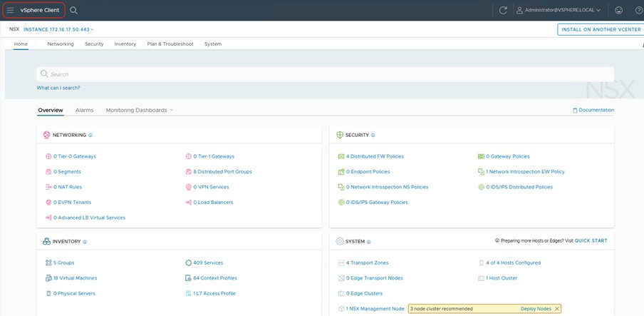Click the Security info icon
The height and width of the screenshot is (316, 644).
(x=373, y=135)
